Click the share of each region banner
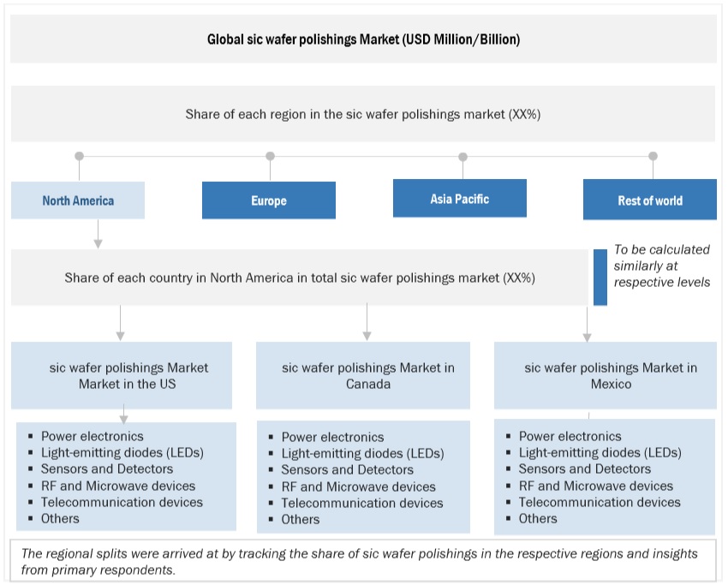The image size is (728, 585). click(x=363, y=114)
